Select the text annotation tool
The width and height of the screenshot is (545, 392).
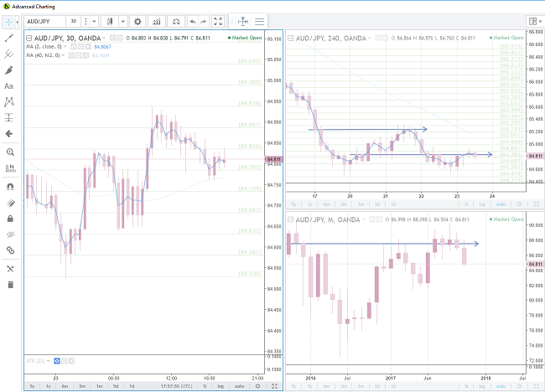point(9,85)
